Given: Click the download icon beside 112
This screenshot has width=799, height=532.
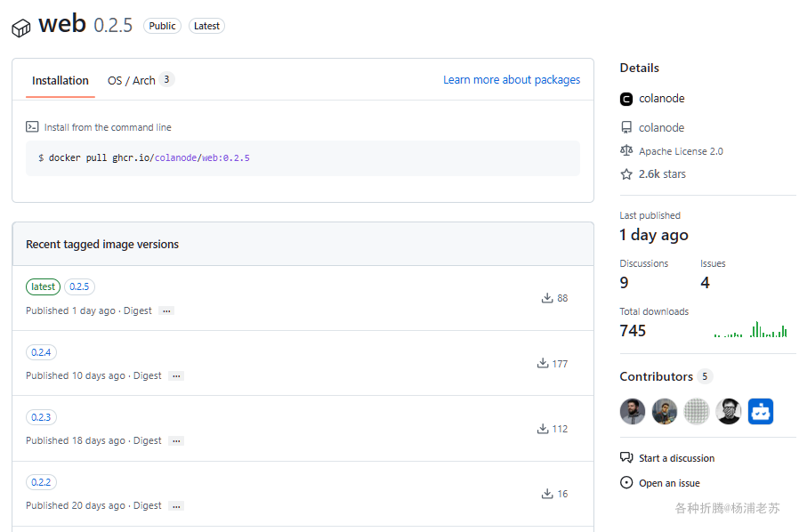Looking at the screenshot, I should (x=543, y=429).
